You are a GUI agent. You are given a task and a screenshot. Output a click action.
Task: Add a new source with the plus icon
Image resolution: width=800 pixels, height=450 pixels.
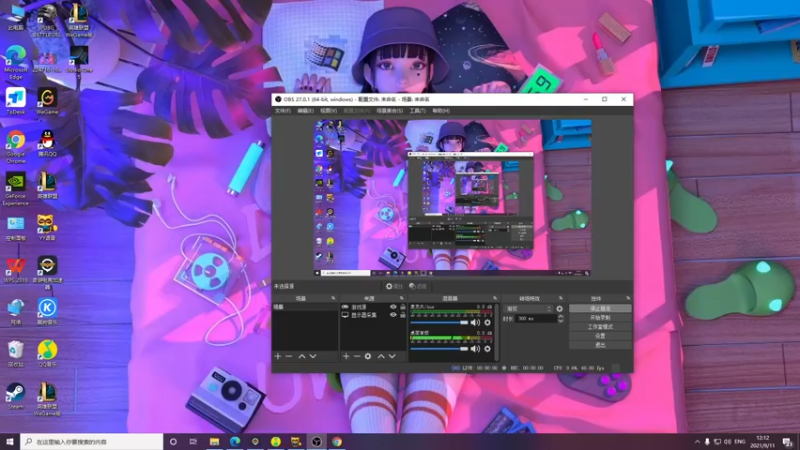point(346,356)
